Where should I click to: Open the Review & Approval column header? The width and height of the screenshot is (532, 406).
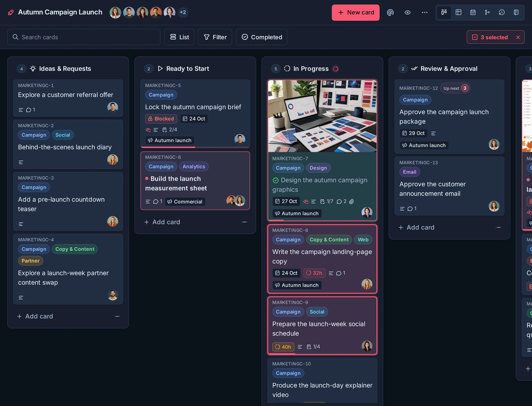point(449,69)
